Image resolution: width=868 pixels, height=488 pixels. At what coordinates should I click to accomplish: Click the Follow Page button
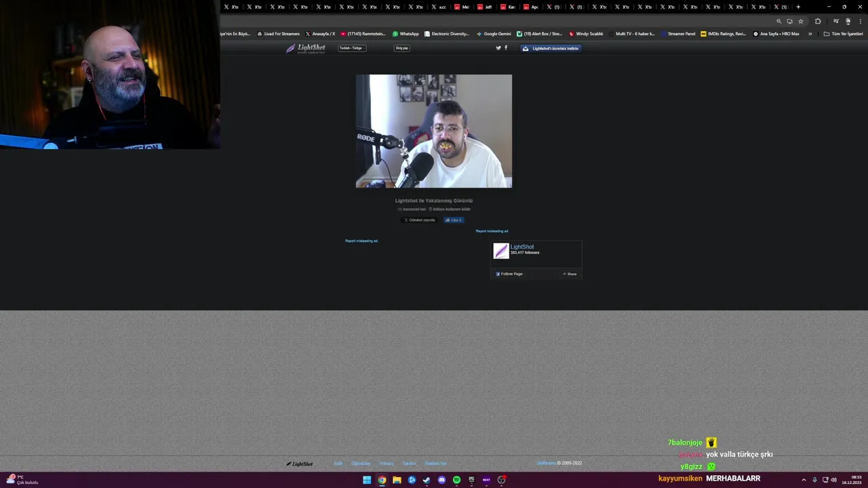pos(509,274)
